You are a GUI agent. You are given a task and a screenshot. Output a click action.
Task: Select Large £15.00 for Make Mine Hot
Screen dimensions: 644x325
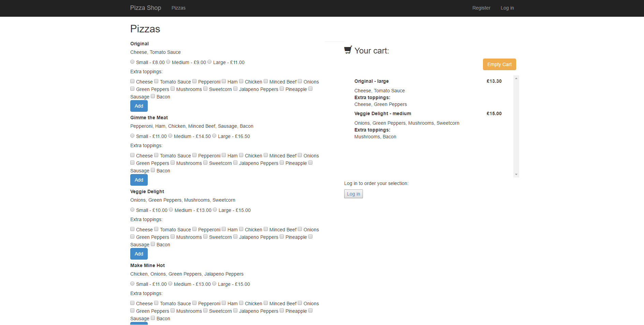click(214, 284)
